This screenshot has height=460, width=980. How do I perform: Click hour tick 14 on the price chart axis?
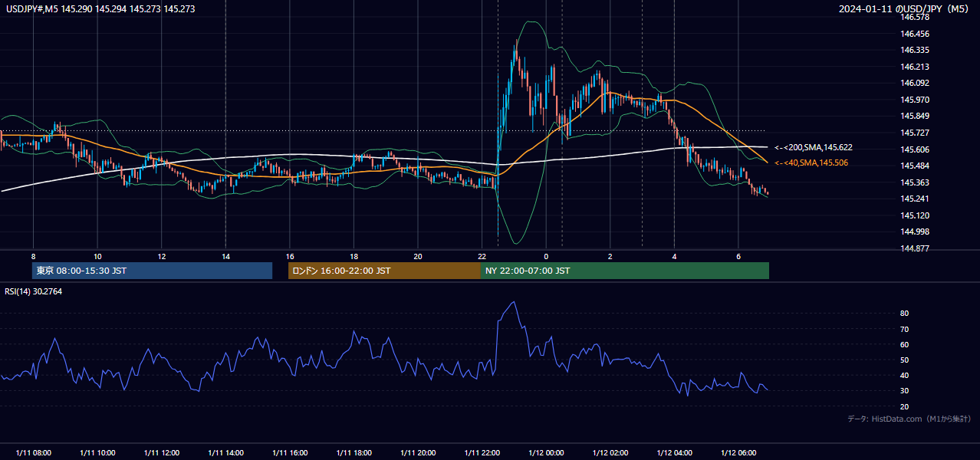click(225, 256)
